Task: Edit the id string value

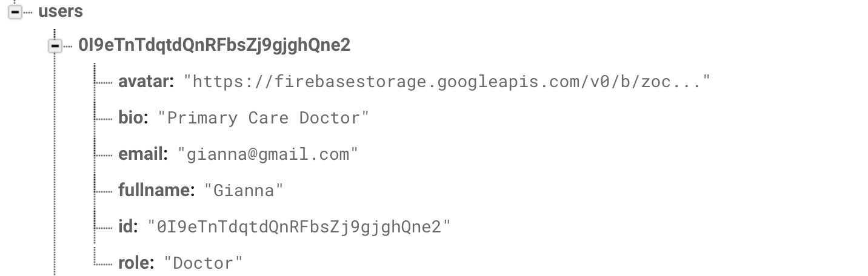Action: click(299, 227)
